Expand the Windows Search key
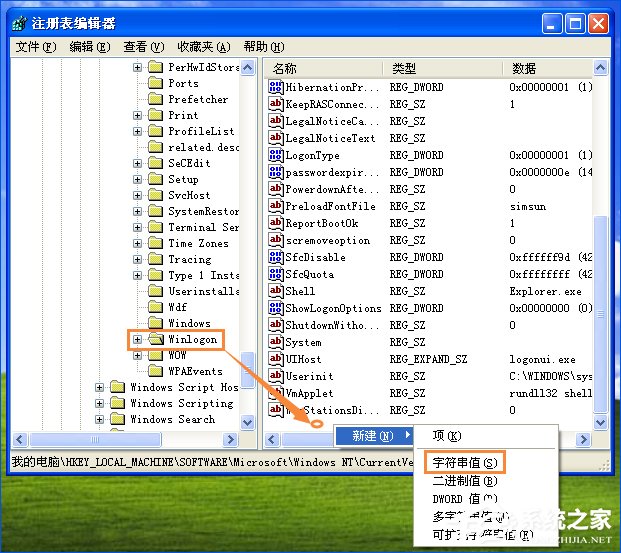The image size is (621, 553). pyautogui.click(x=99, y=419)
